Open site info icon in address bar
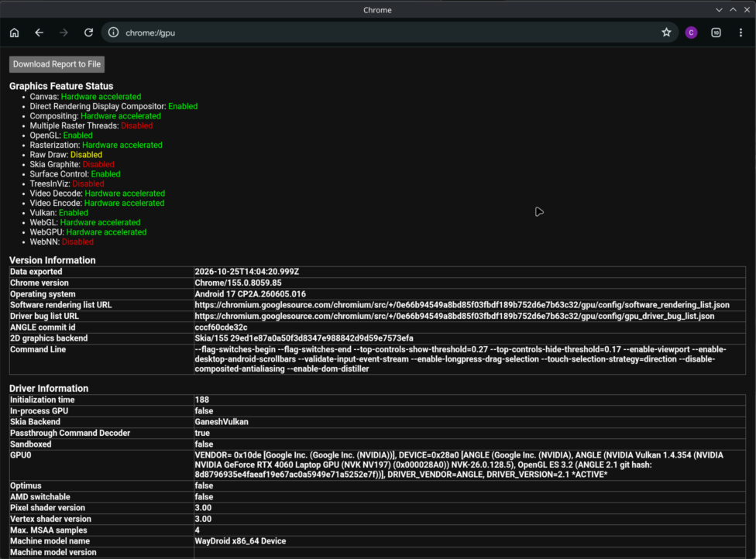Screen dimensions: 756x559 click(113, 33)
